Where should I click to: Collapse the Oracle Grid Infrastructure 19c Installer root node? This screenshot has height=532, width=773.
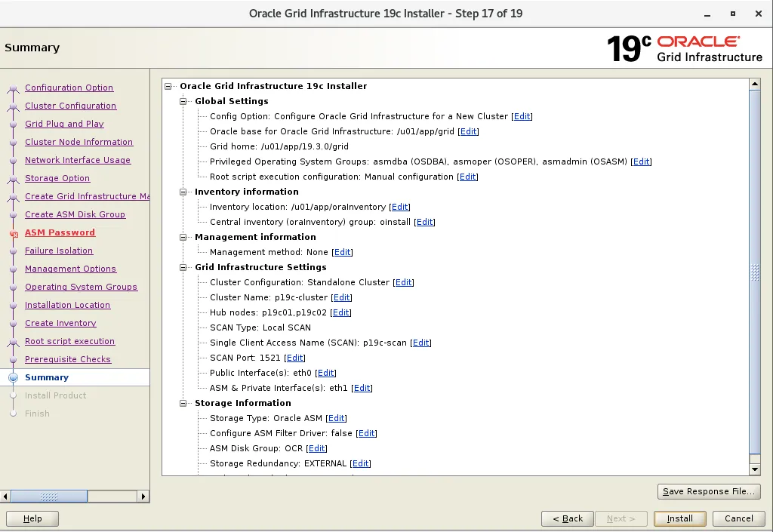(x=169, y=85)
